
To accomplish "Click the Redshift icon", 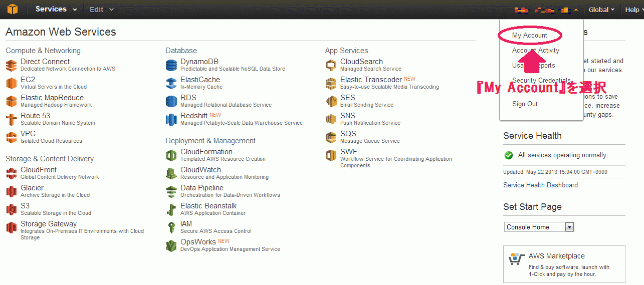I will coord(171,119).
